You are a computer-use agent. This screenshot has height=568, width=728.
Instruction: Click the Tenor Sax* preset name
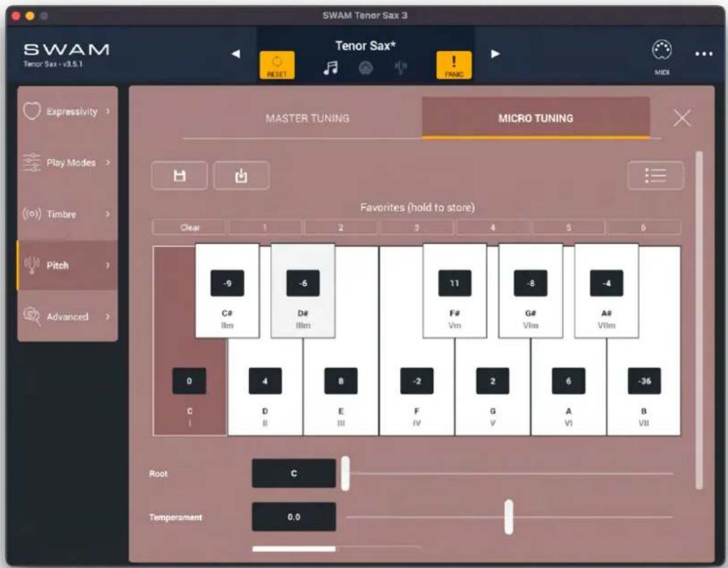click(366, 45)
